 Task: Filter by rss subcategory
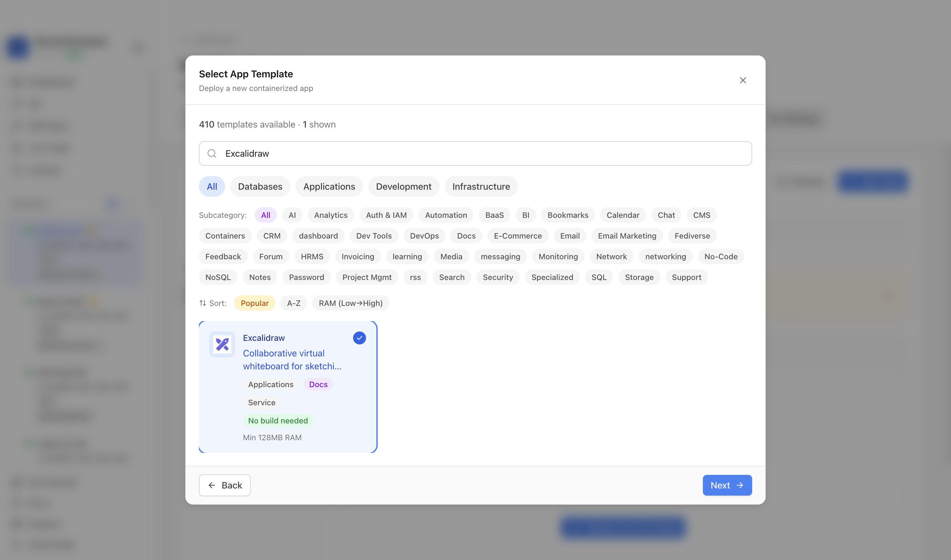click(x=415, y=277)
